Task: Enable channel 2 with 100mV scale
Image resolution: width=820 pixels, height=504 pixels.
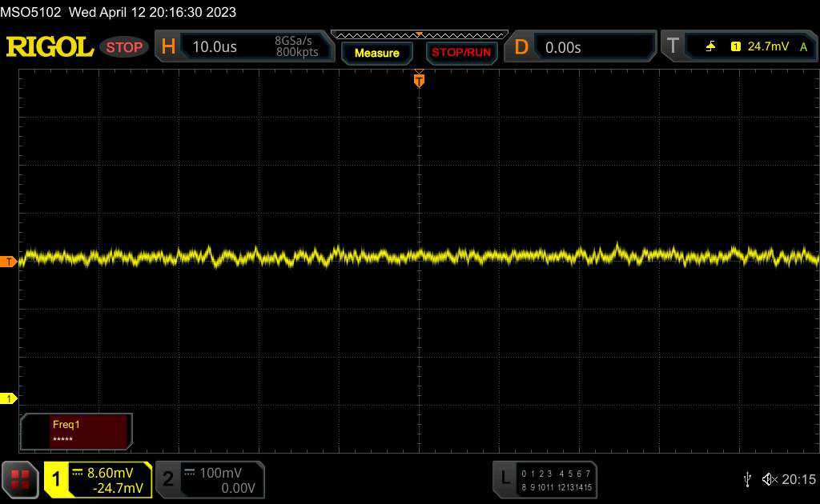Action: tap(209, 479)
